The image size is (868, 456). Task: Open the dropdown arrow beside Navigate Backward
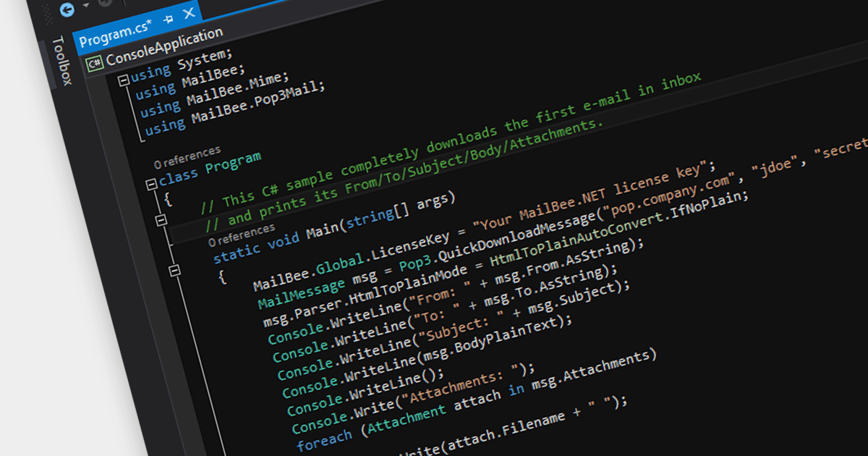(85, 5)
